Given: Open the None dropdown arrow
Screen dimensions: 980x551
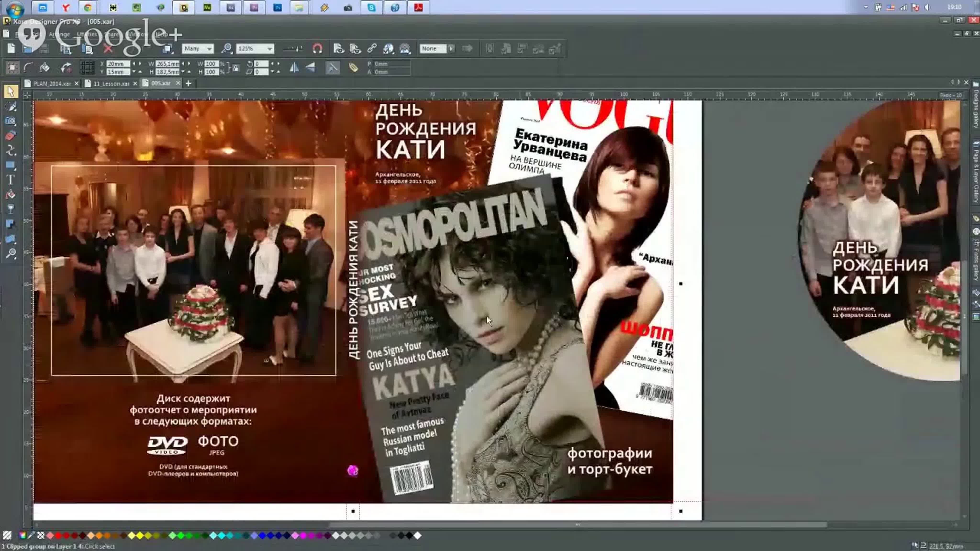Looking at the screenshot, I should 451,48.
